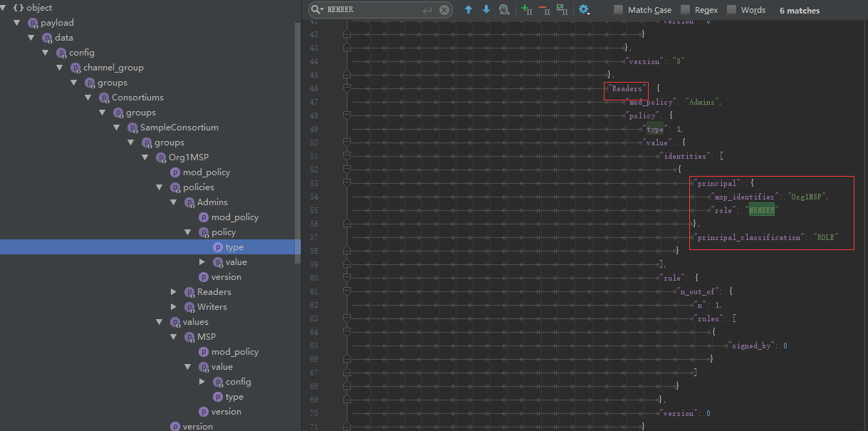The width and height of the screenshot is (868, 431).
Task: Collapse the policies node
Action: tap(160, 187)
